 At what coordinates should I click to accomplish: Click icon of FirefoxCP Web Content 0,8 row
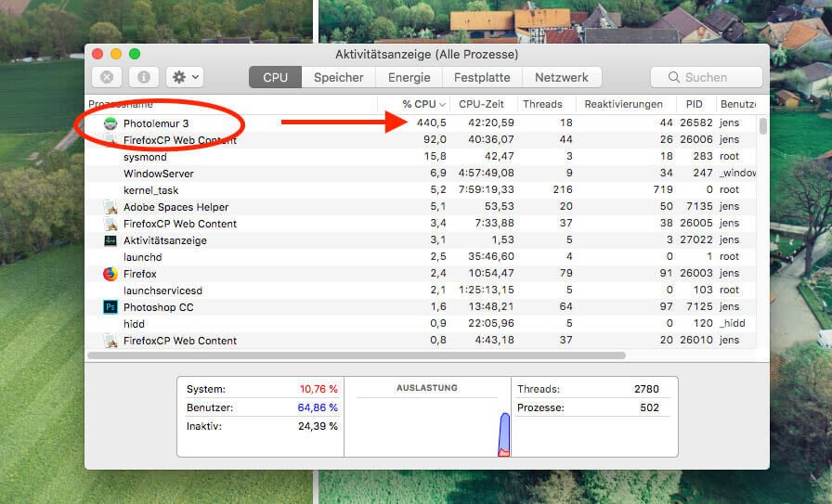click(x=110, y=341)
